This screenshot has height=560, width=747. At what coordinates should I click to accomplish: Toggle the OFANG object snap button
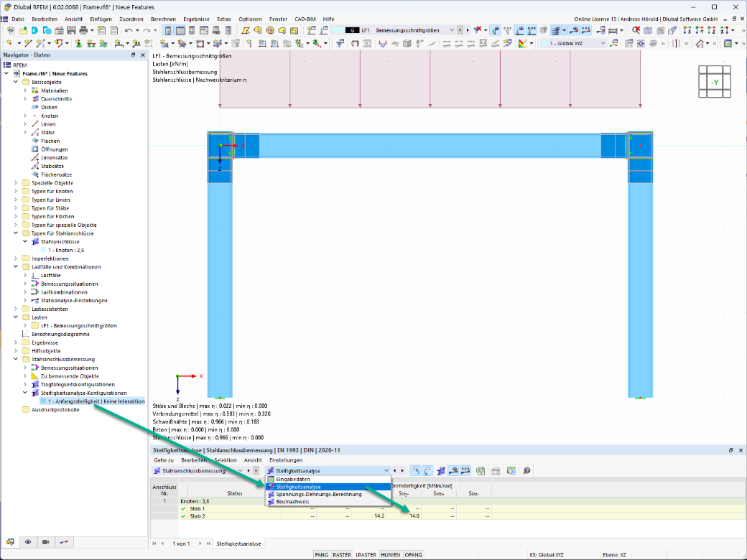point(413,555)
